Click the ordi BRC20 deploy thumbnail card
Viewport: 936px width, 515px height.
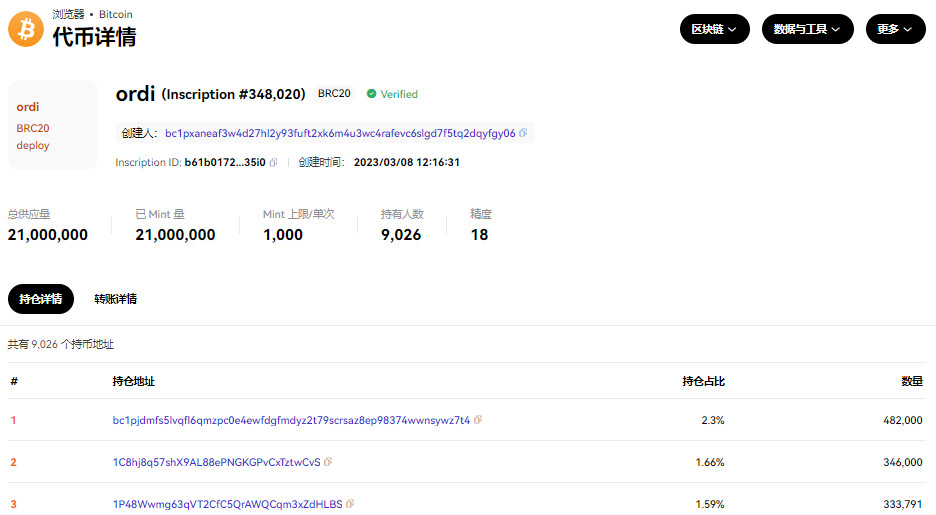52,125
